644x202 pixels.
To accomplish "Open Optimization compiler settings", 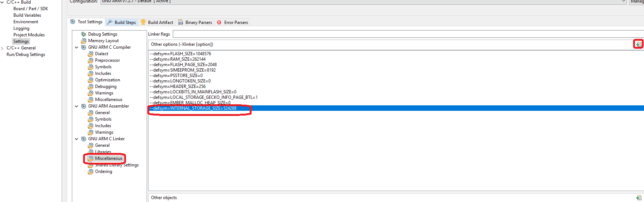I will (x=107, y=80).
